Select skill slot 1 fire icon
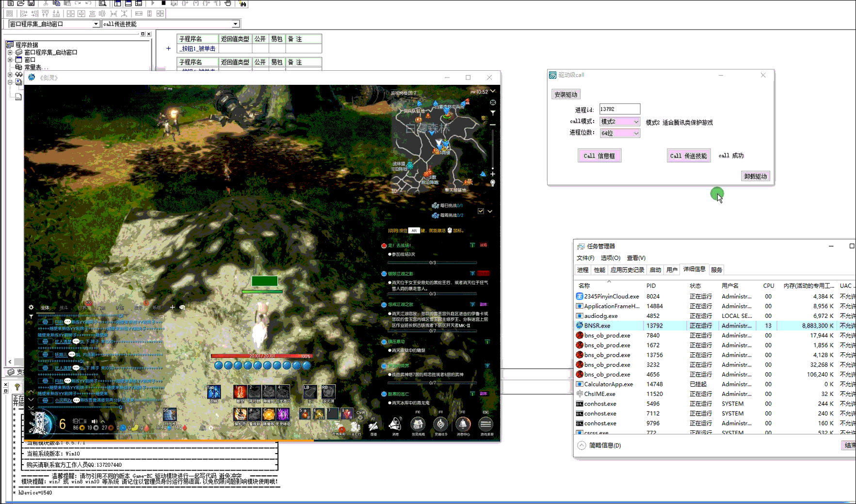 (240, 392)
